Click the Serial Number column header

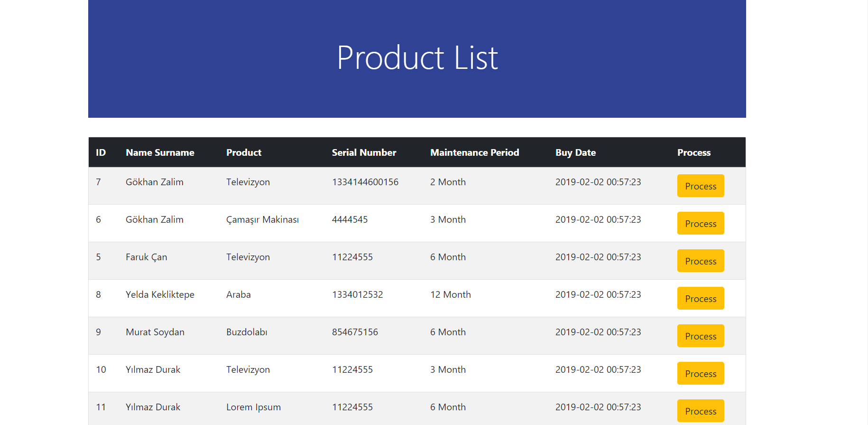[364, 152]
